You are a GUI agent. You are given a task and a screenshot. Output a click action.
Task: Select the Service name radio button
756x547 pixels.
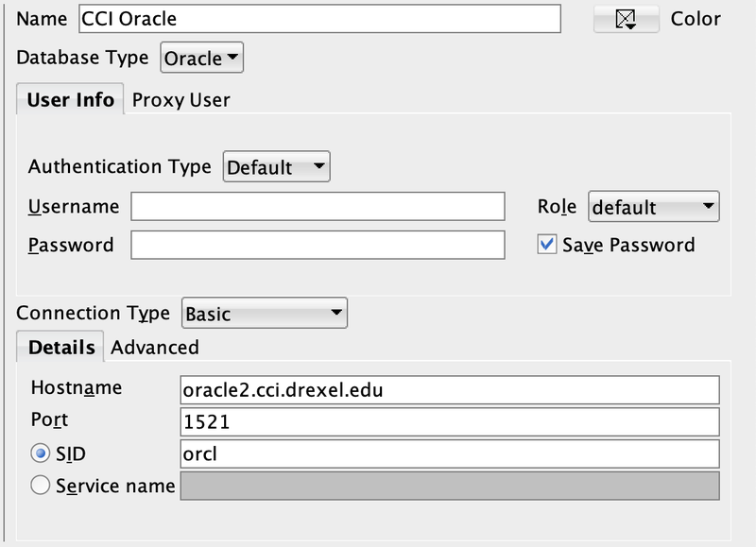[40, 486]
